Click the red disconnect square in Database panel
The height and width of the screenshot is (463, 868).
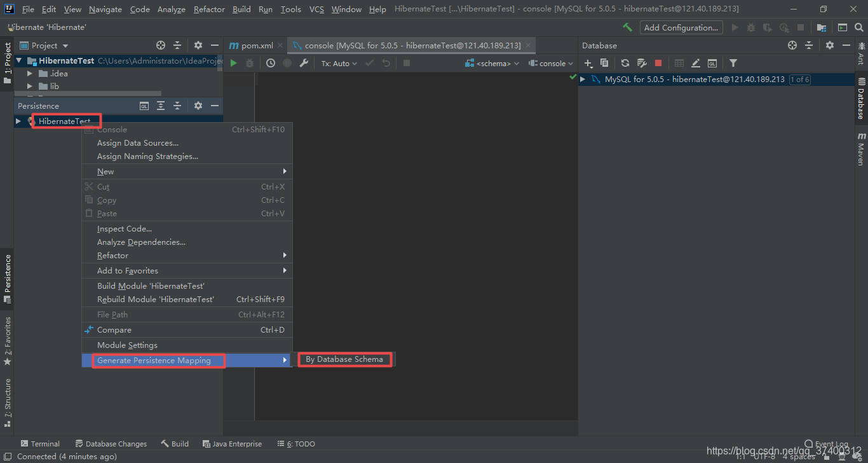(x=658, y=63)
